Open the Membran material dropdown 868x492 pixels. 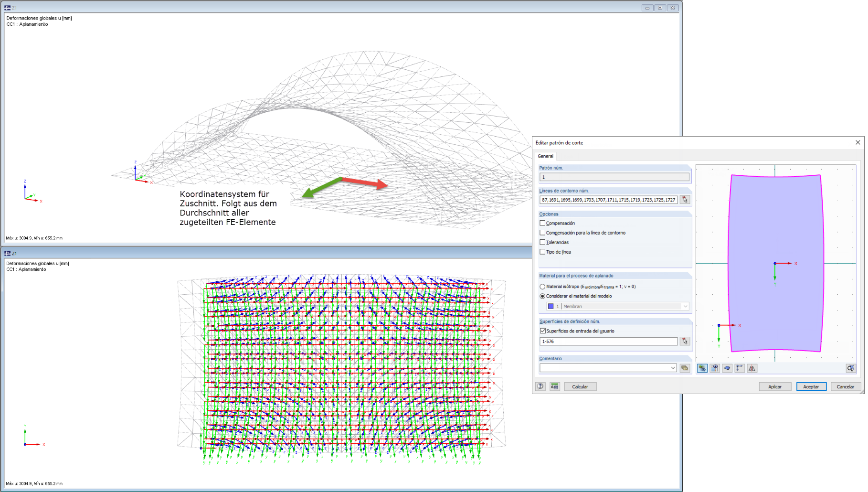click(x=685, y=306)
